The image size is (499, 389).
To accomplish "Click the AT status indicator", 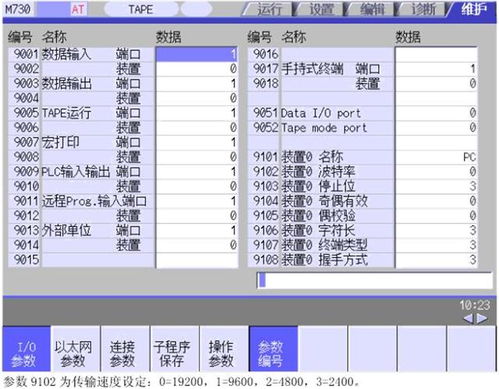I will tap(78, 9).
